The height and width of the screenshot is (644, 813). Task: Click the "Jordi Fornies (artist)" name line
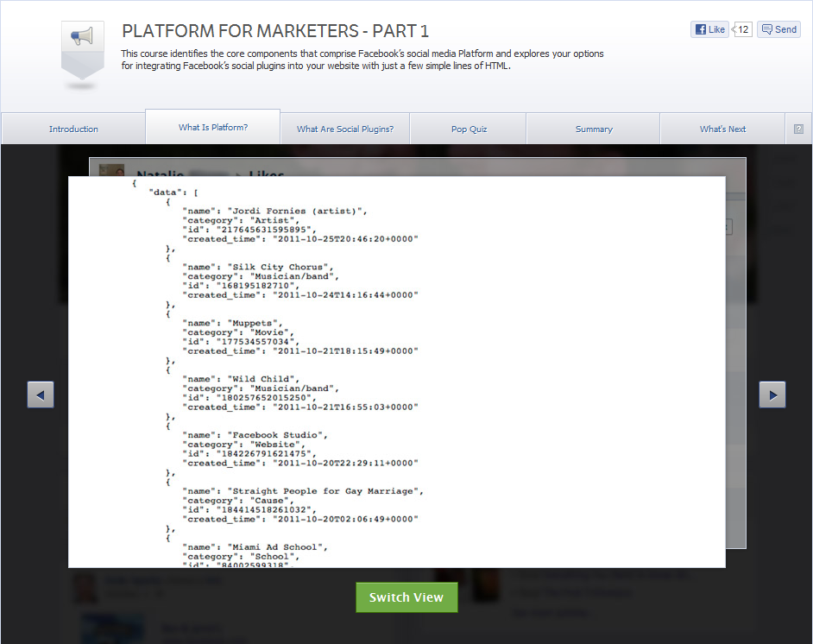coord(274,211)
